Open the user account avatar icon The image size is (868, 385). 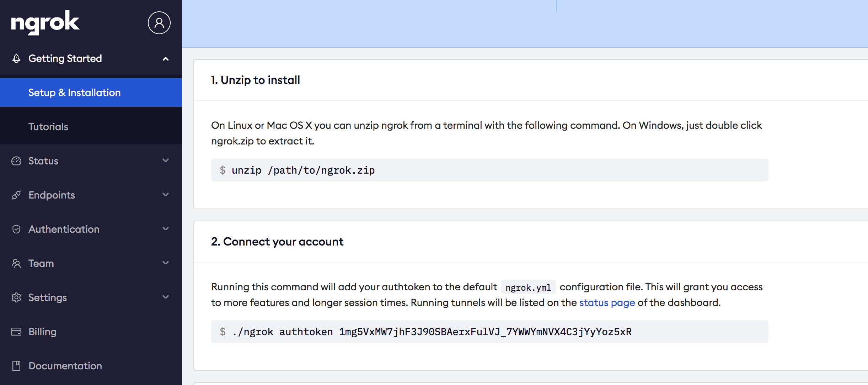click(159, 23)
